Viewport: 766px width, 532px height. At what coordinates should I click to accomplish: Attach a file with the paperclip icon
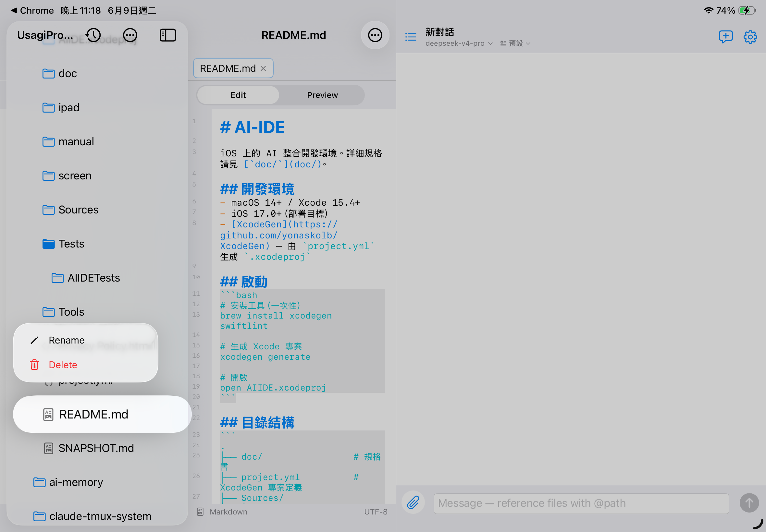pos(413,502)
